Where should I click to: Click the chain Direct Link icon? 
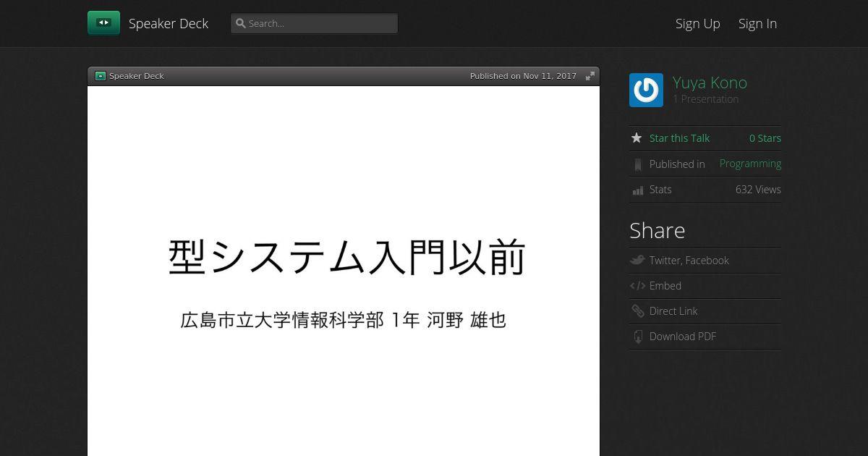[x=637, y=311]
